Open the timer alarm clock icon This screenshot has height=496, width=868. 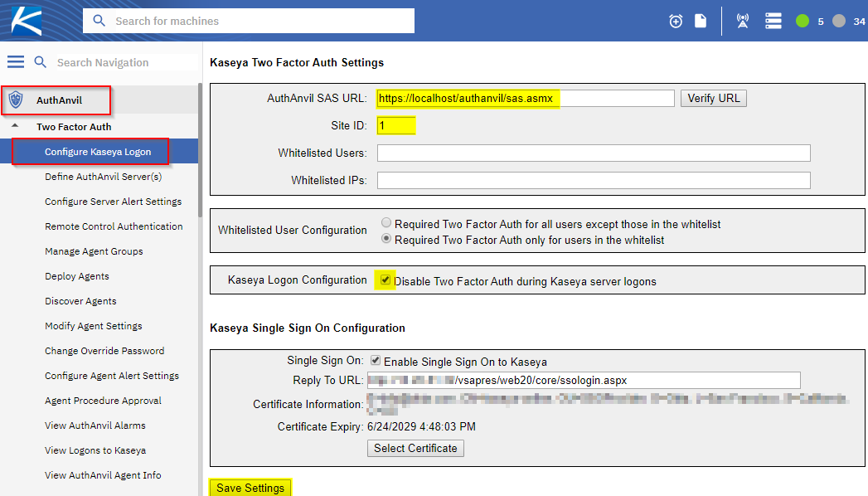coord(676,21)
